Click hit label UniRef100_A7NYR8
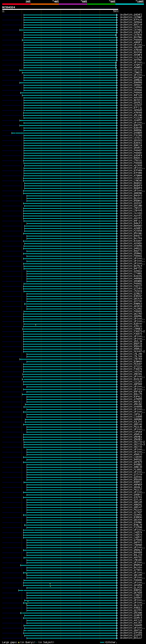This screenshot has width=146, height=644. pyautogui.click(x=131, y=113)
